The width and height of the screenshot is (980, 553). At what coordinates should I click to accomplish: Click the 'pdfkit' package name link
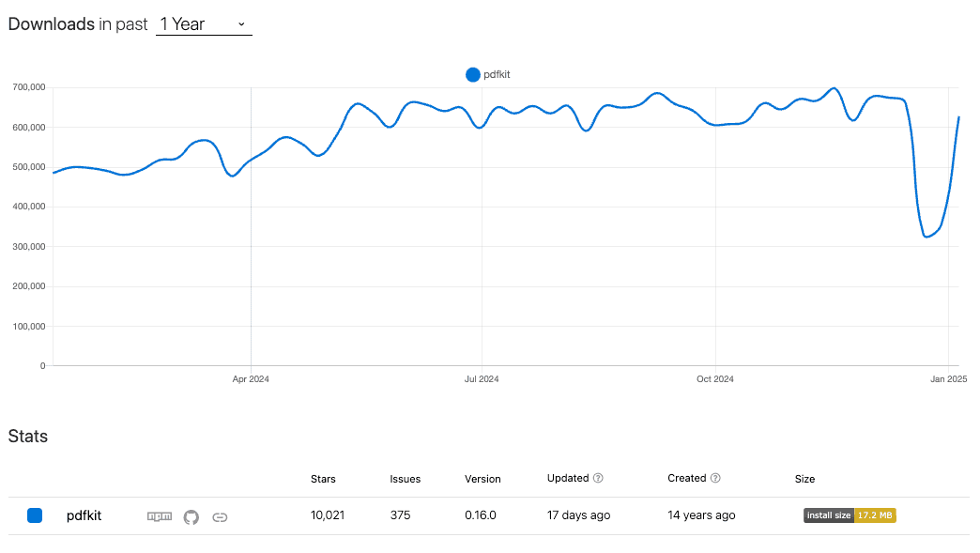point(84,515)
